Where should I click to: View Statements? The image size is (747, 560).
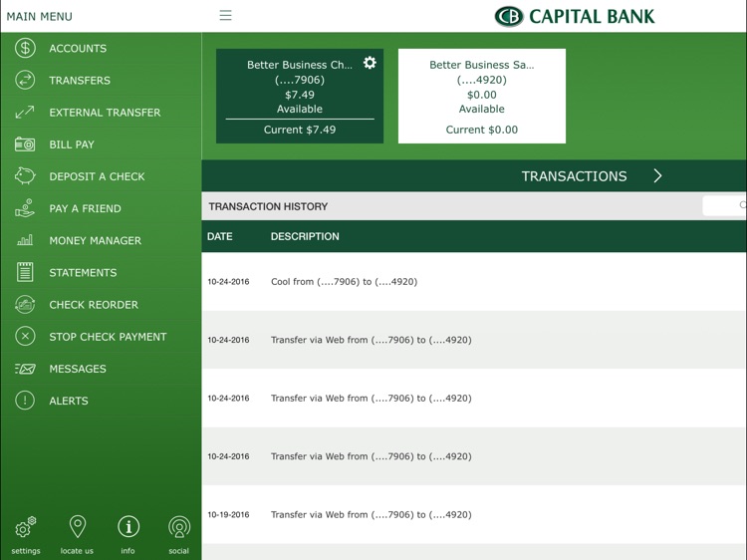point(101,272)
